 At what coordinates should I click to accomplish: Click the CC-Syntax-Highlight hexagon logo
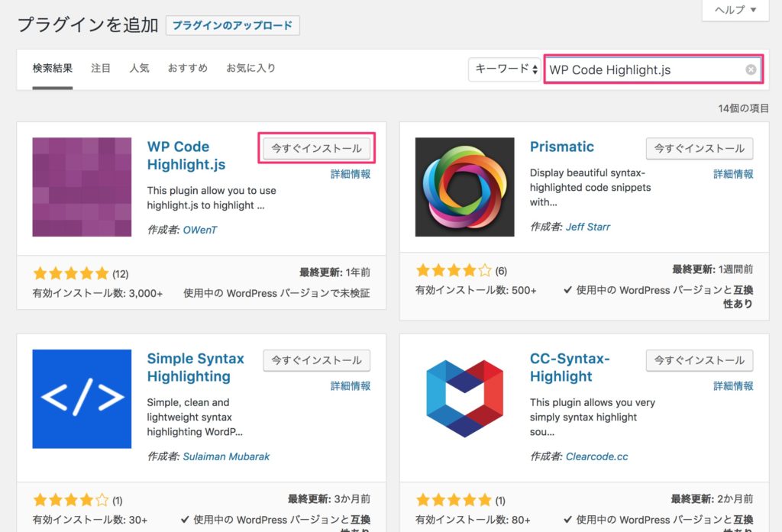pyautogui.click(x=464, y=398)
